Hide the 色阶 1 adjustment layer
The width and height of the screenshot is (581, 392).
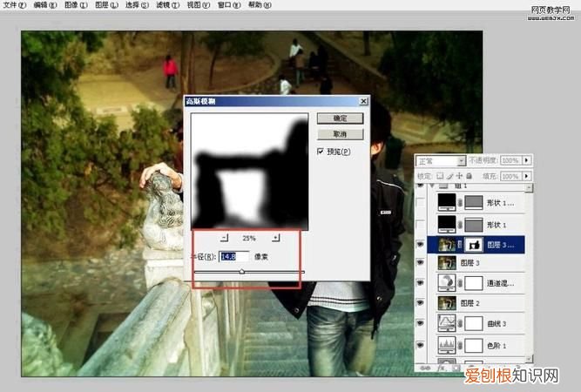(421, 345)
